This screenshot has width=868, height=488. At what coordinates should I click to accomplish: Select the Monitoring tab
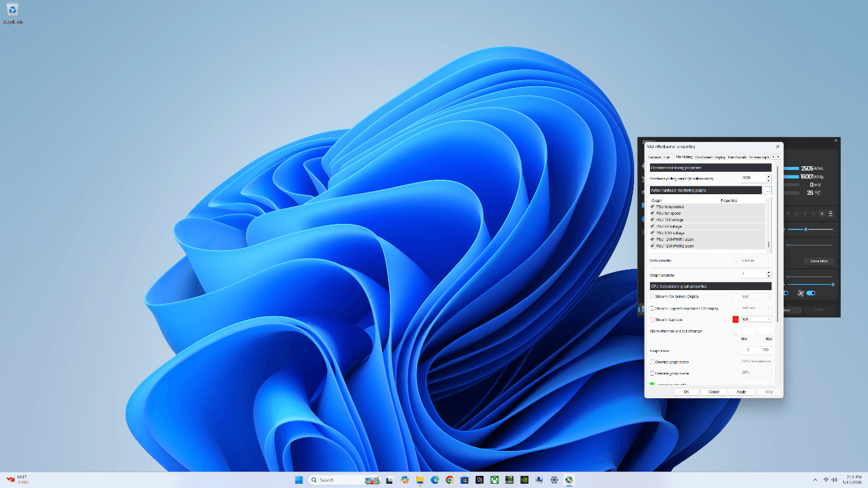[684, 157]
